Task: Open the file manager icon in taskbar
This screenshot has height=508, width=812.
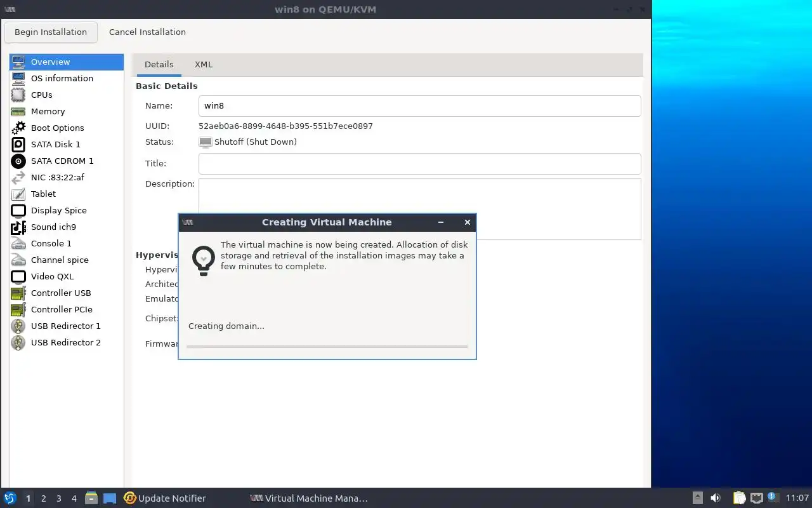Action: (91, 498)
